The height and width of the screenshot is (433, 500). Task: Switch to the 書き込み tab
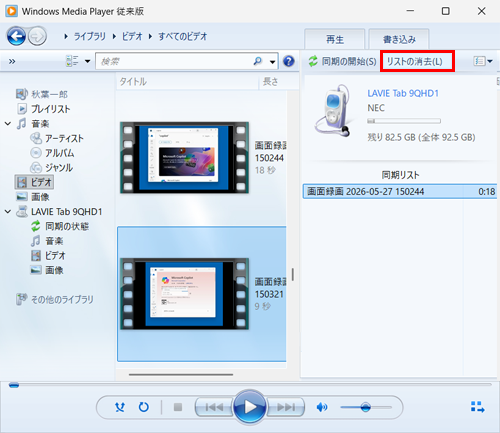pos(399,39)
